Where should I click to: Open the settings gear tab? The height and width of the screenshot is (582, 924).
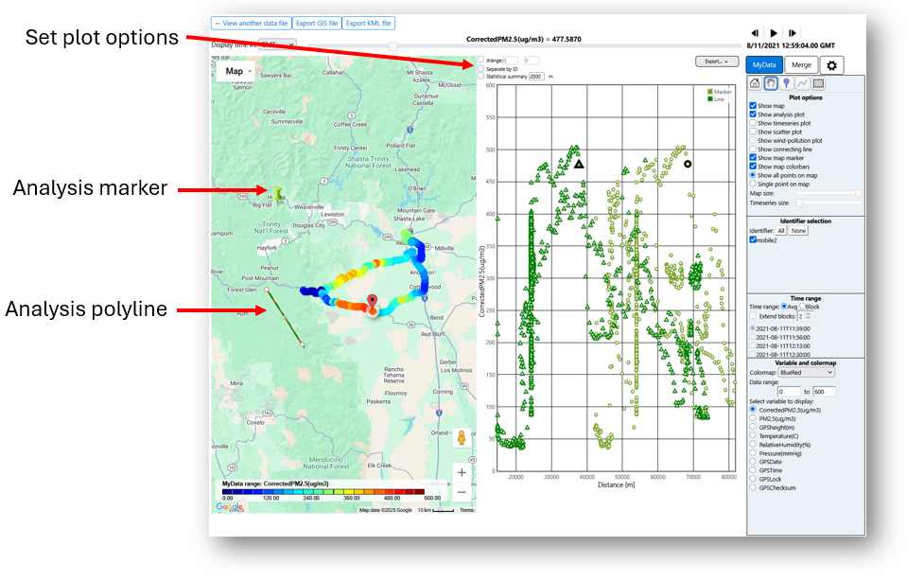[x=831, y=65]
